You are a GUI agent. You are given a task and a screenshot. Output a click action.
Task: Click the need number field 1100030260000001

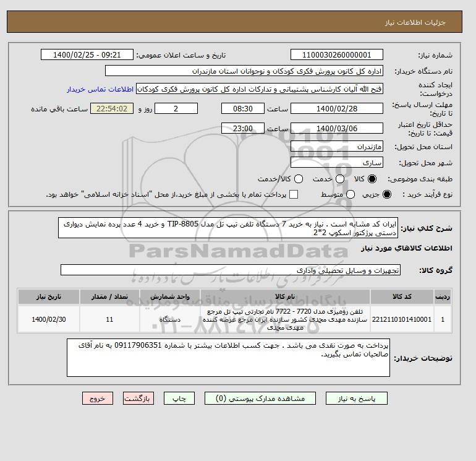pos(337,54)
